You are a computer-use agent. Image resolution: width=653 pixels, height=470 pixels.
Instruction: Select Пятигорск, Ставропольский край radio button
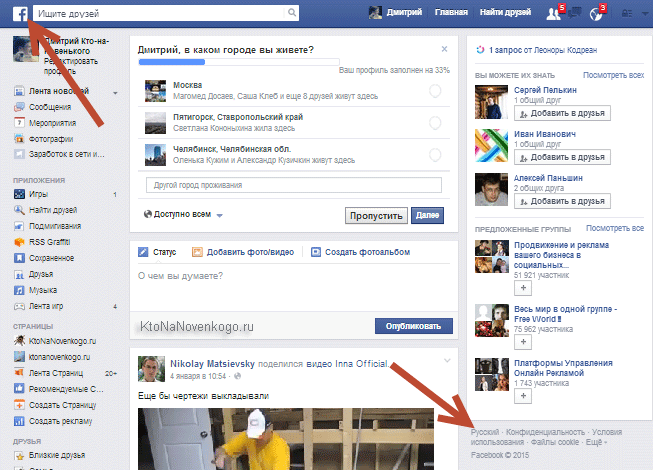tap(435, 123)
